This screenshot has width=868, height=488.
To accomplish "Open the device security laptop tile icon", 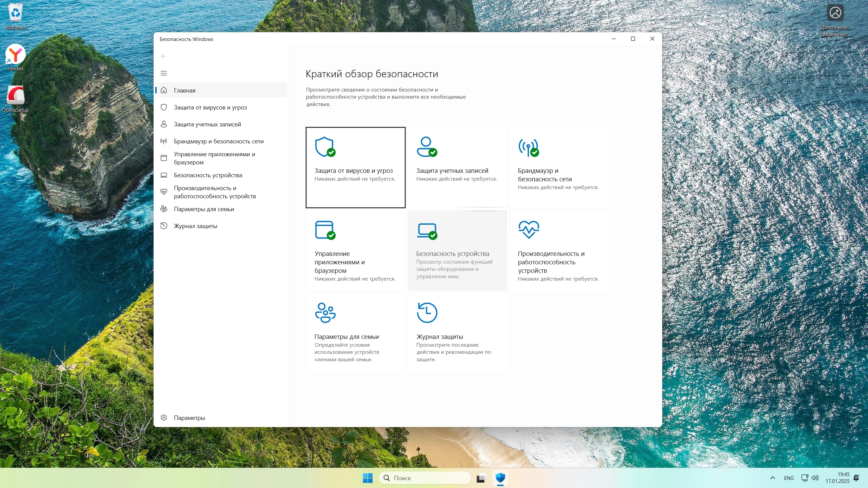I will 427,231.
